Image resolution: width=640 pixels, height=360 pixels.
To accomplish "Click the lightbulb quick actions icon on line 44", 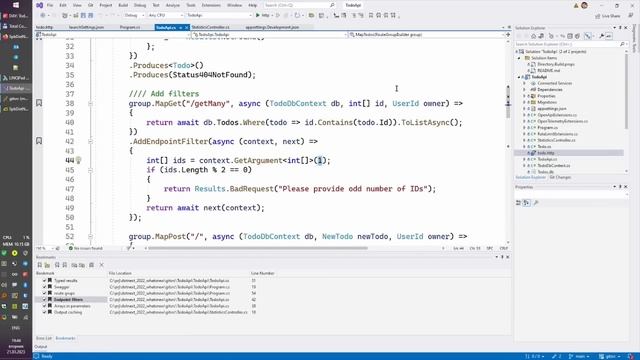I will [78, 160].
